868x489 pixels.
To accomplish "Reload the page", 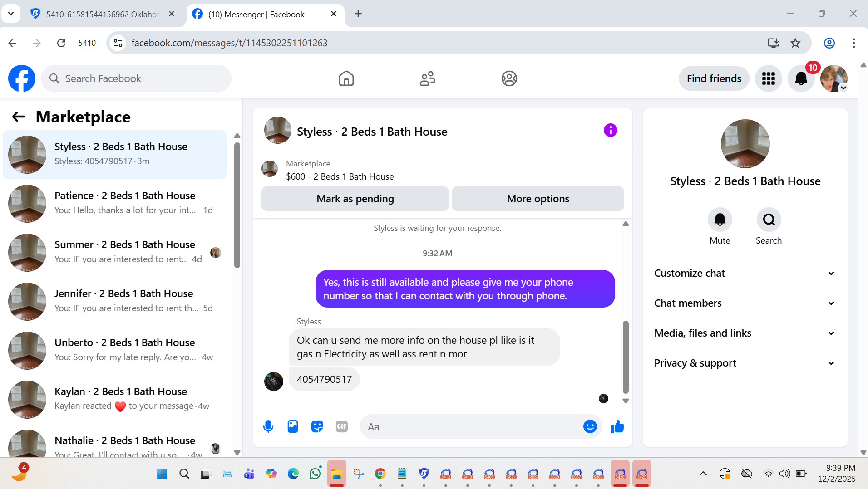I will 61,43.
